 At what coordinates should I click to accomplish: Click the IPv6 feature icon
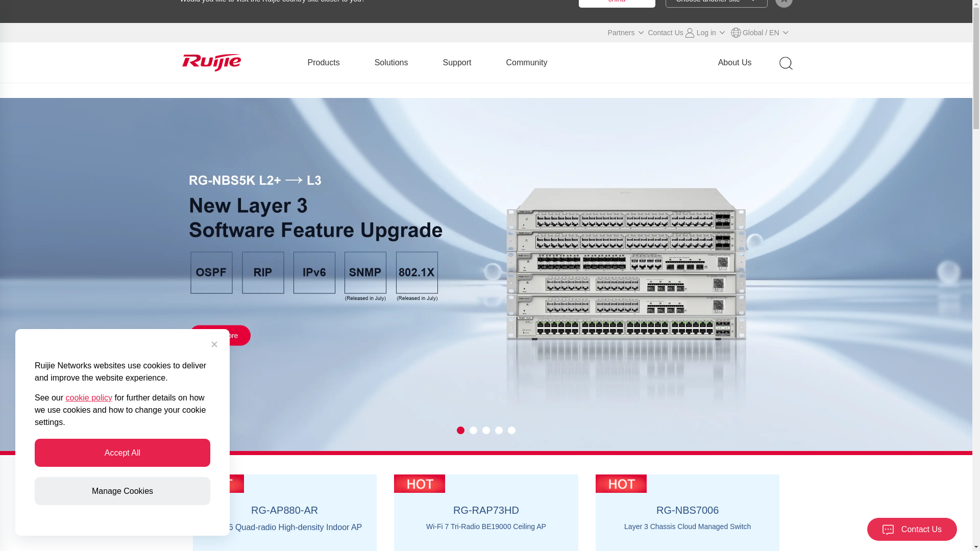(x=314, y=272)
